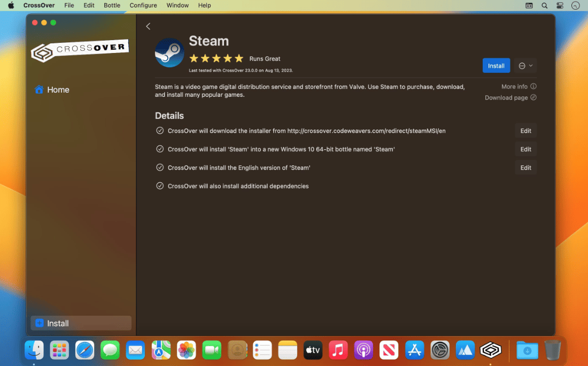This screenshot has width=588, height=366.
Task: Open FaceTime from the Dock
Action: pos(212,350)
